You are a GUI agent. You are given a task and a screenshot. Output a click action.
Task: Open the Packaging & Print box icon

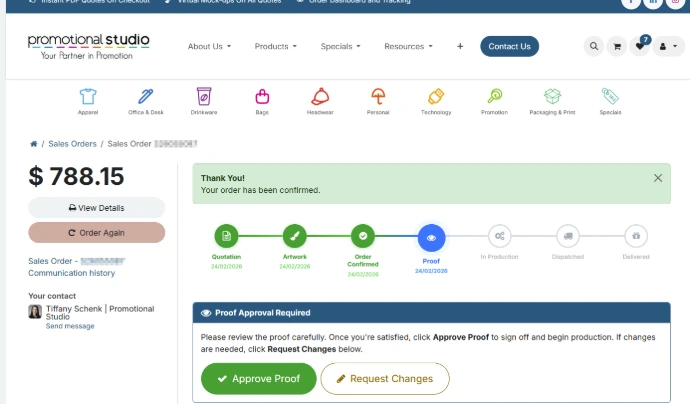552,98
